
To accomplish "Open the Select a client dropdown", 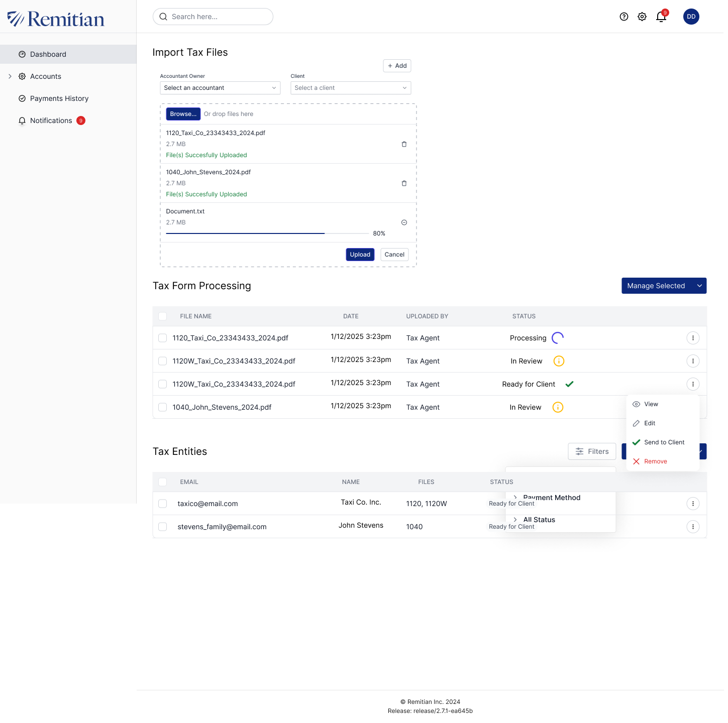I will pos(351,88).
